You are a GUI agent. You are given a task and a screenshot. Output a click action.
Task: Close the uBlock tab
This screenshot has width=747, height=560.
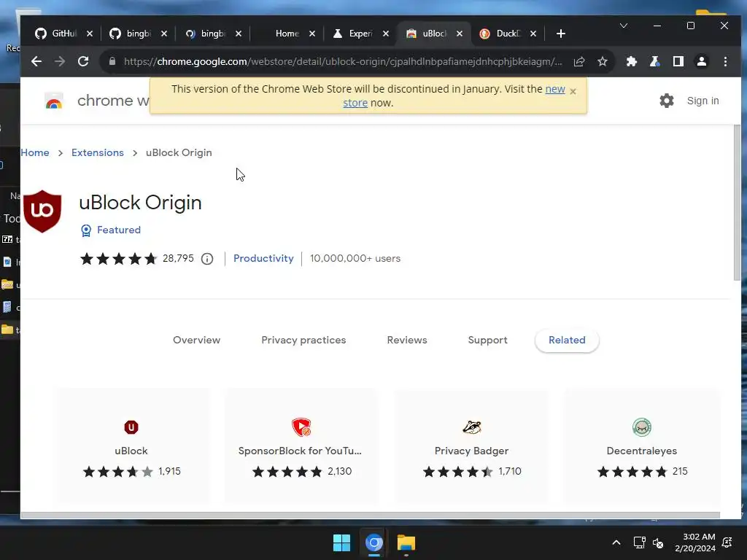tap(460, 34)
